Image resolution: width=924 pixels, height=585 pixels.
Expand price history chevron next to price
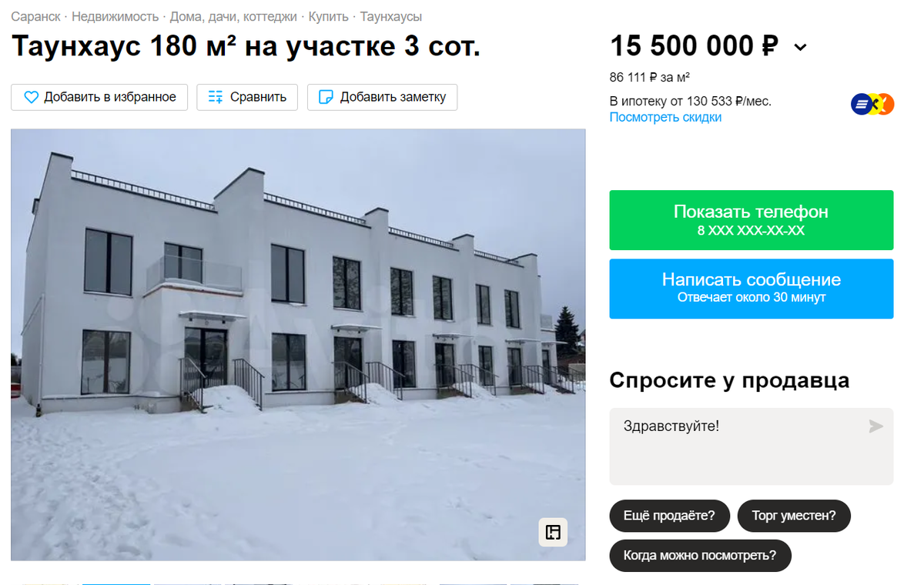[800, 48]
